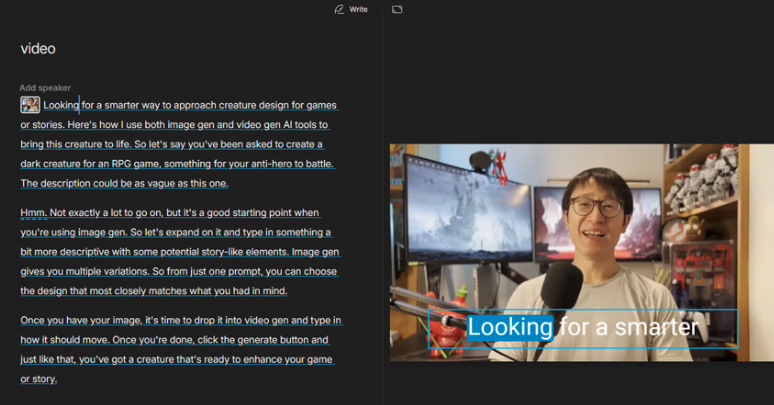Click "Once you have" starting the third paragraph
Viewport: 774px width, 405px height.
point(53,320)
